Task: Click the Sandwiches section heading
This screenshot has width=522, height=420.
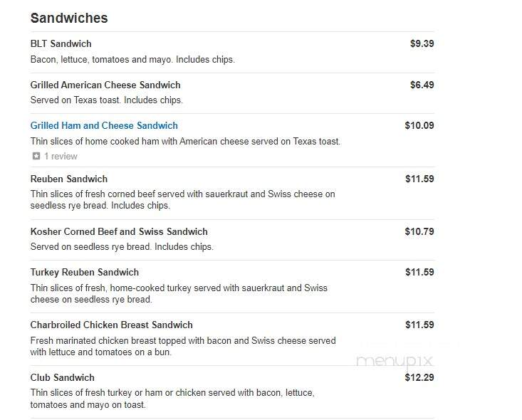Action: pos(69,18)
